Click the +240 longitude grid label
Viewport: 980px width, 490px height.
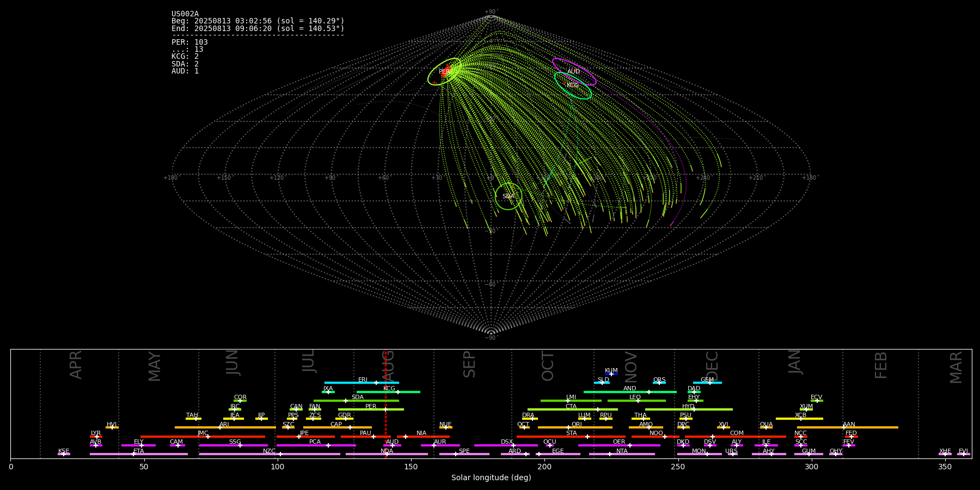tap(703, 178)
